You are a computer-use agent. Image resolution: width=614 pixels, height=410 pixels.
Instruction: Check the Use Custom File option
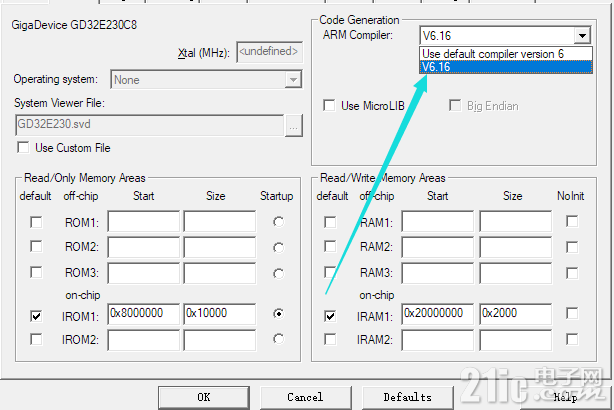(23, 148)
